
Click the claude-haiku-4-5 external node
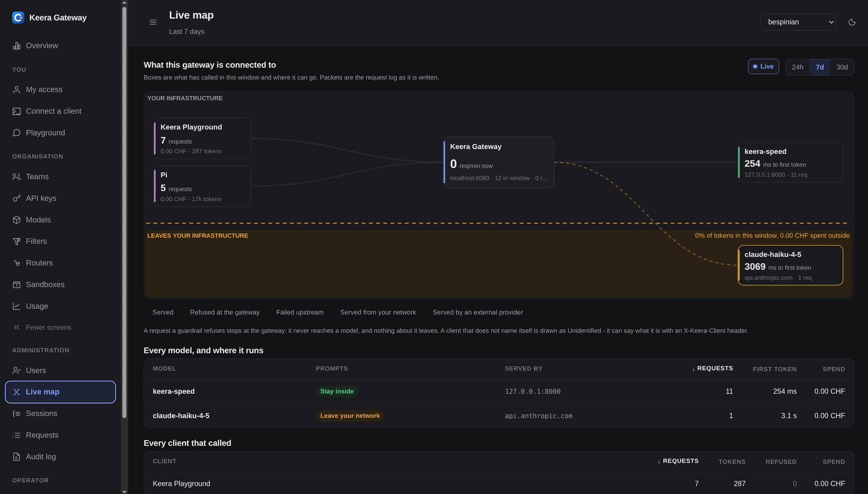[x=790, y=266]
